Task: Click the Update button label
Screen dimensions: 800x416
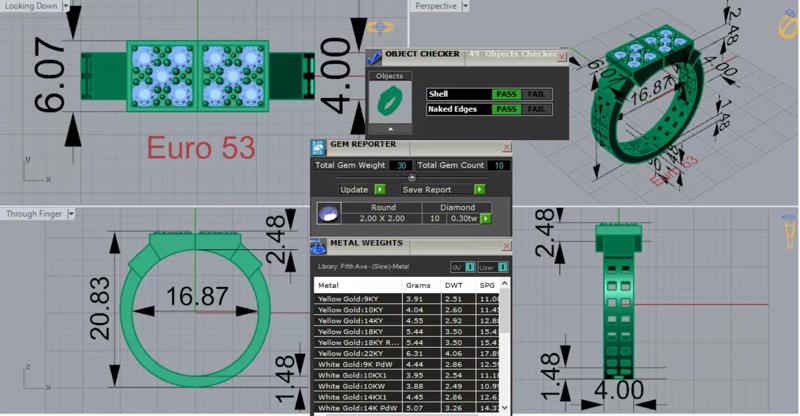Action: [354, 189]
